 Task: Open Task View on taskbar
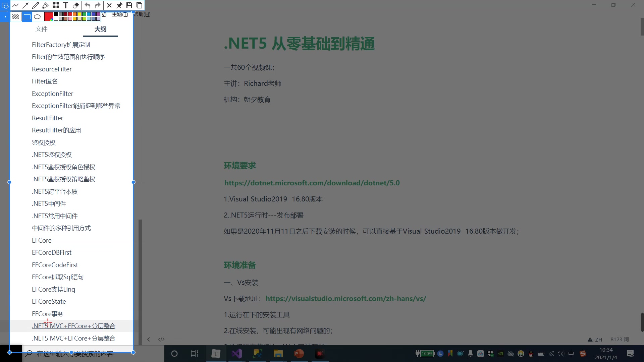click(x=194, y=354)
